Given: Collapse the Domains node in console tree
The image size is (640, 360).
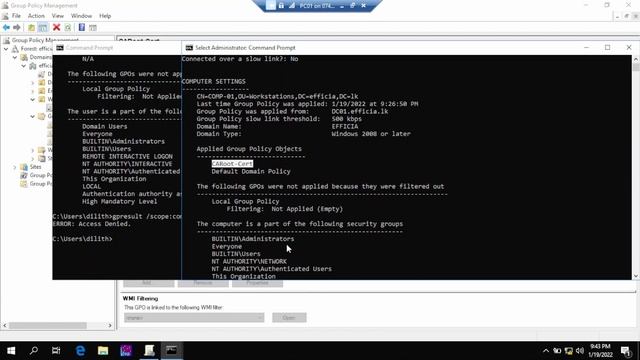Looking at the screenshot, I should pos(15,58).
